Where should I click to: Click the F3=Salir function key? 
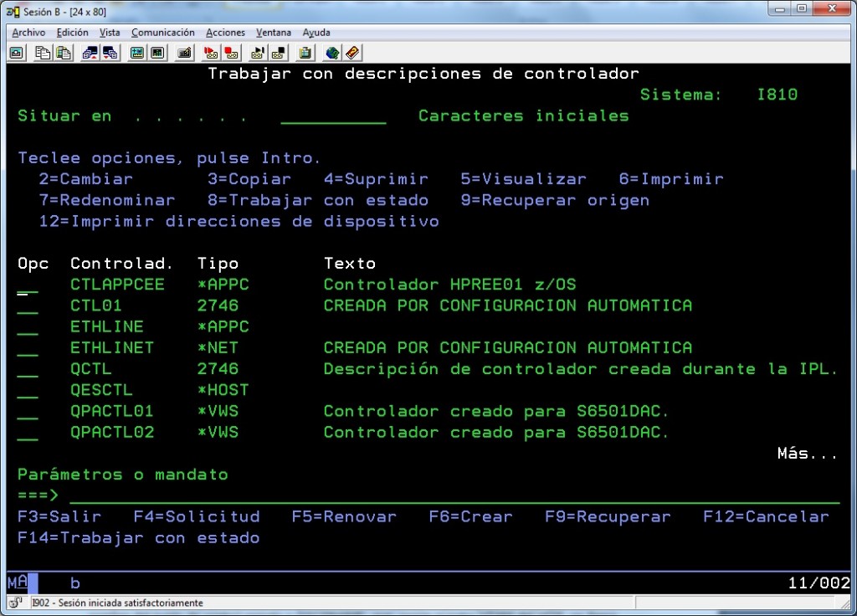59,516
